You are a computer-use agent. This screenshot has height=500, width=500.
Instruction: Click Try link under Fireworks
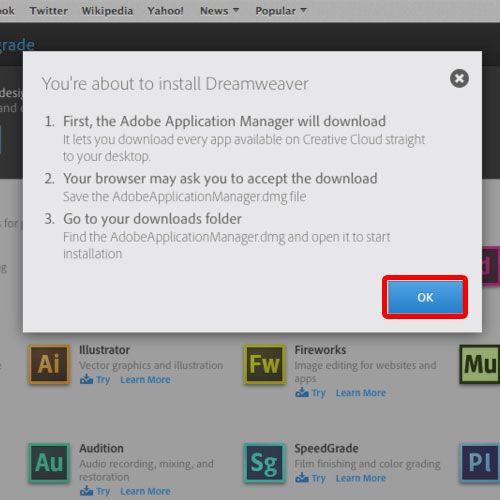[310, 393]
